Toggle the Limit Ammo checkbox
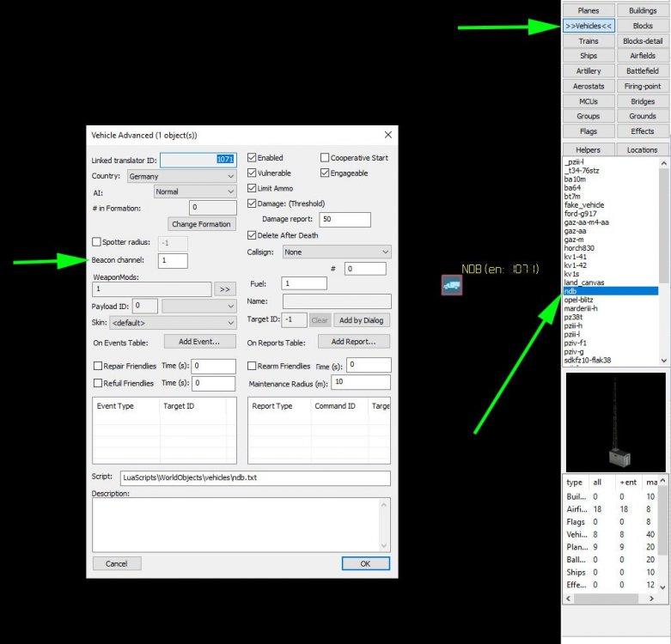The image size is (671, 644). [x=252, y=188]
